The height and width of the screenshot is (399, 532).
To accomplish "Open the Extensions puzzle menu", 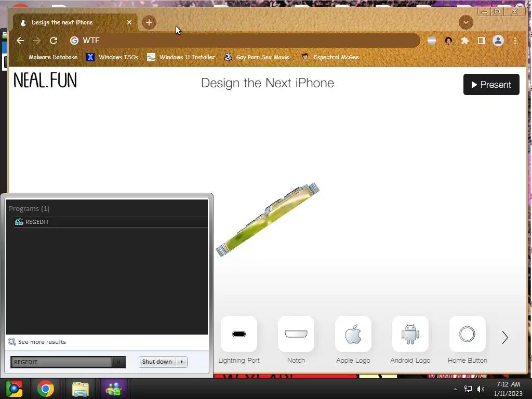I will click(465, 41).
